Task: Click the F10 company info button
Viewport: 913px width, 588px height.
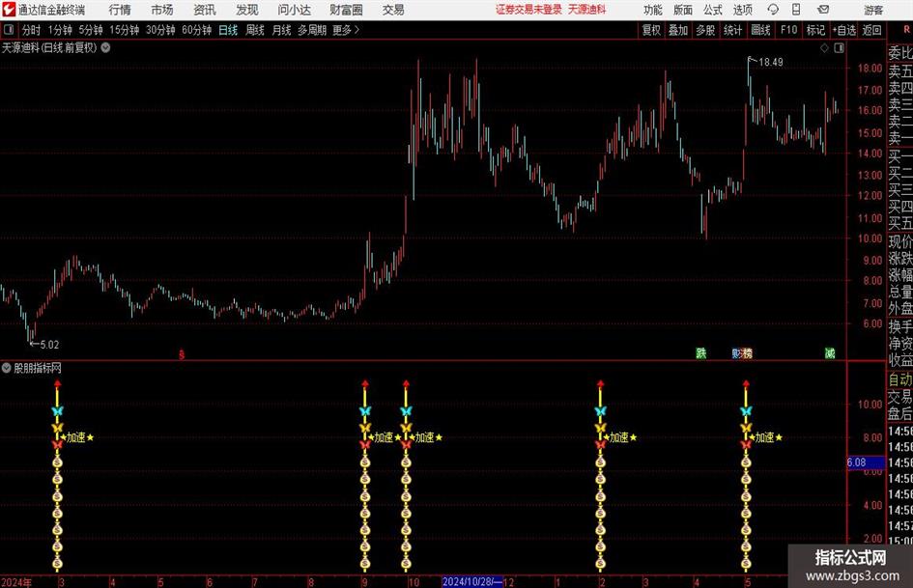Action: (x=788, y=30)
